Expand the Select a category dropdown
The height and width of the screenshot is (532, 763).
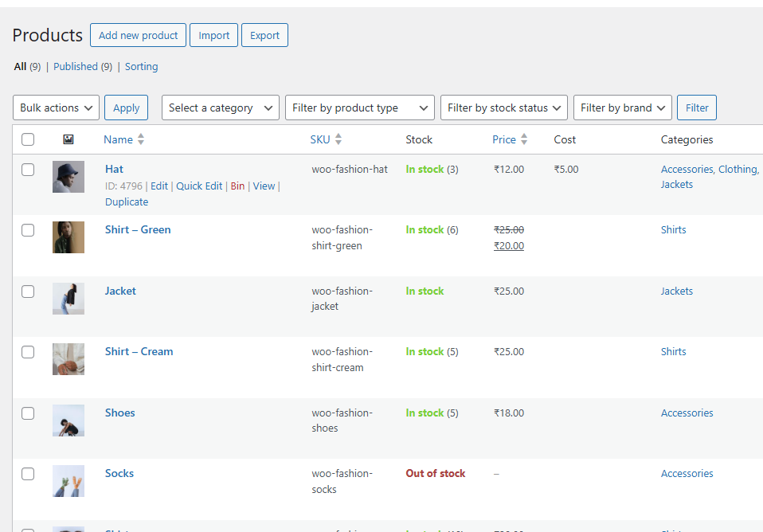coord(220,108)
